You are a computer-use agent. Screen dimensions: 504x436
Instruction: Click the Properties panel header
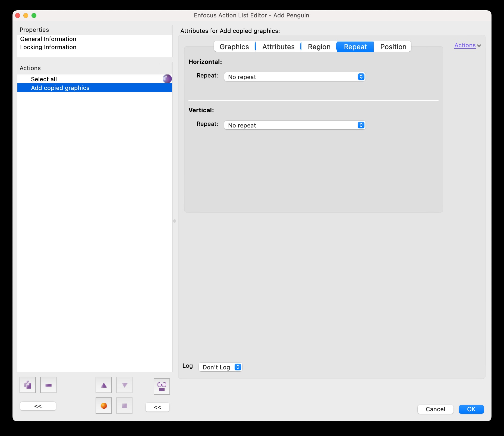point(94,30)
